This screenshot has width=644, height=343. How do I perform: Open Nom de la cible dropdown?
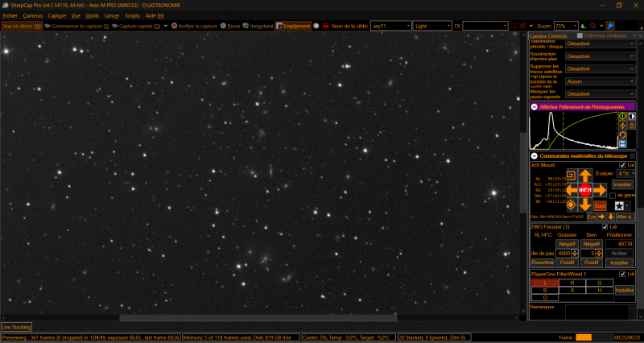[390, 26]
